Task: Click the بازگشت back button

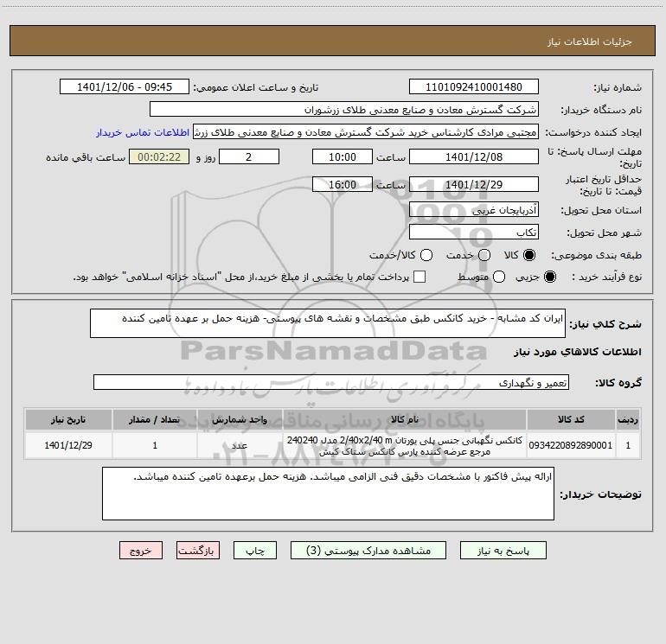Action: (x=198, y=550)
